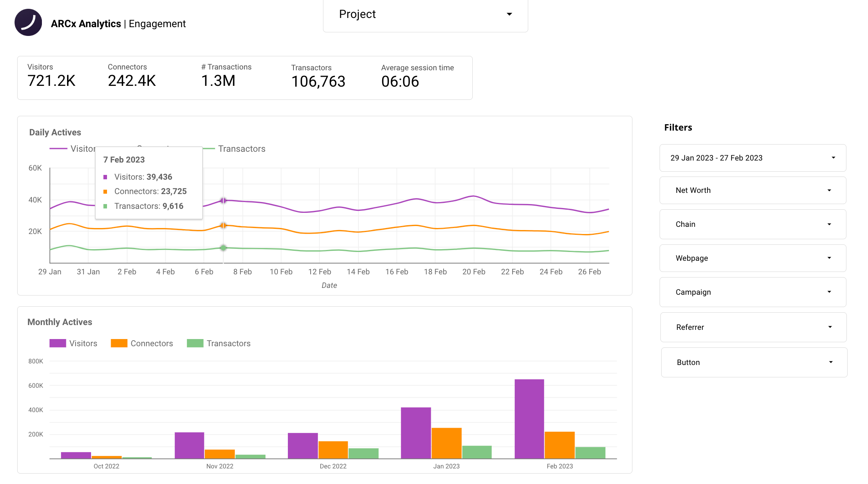Toggle the Connectors series in Monthly Actives legend

(x=142, y=343)
